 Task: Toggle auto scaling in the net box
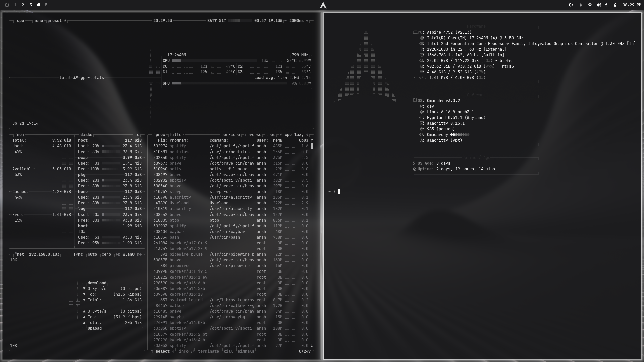click(92, 254)
